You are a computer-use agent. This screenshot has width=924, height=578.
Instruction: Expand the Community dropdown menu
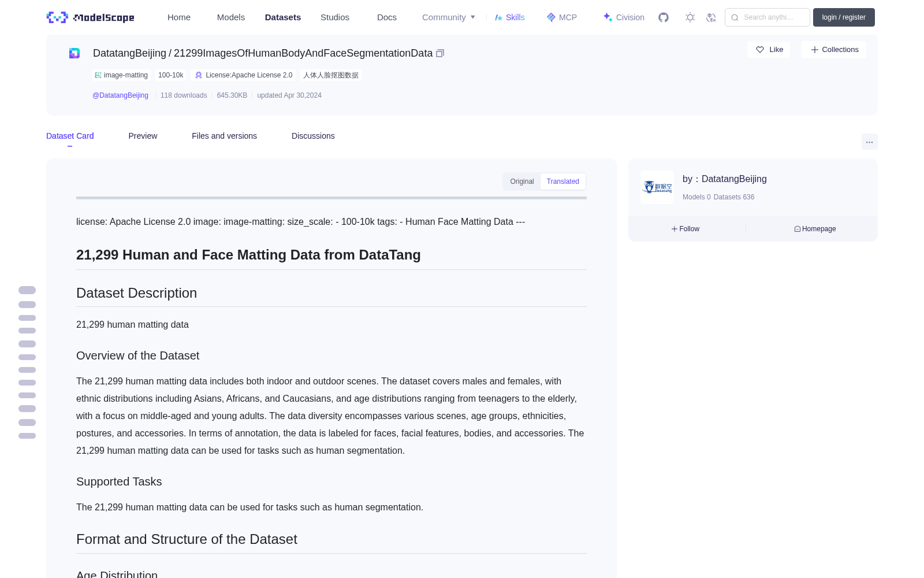(x=449, y=17)
